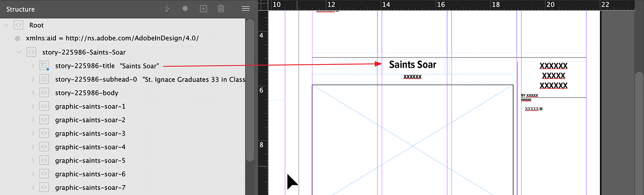
Task: Select the graphic-saints-soar-1 label
Action: pos(90,107)
